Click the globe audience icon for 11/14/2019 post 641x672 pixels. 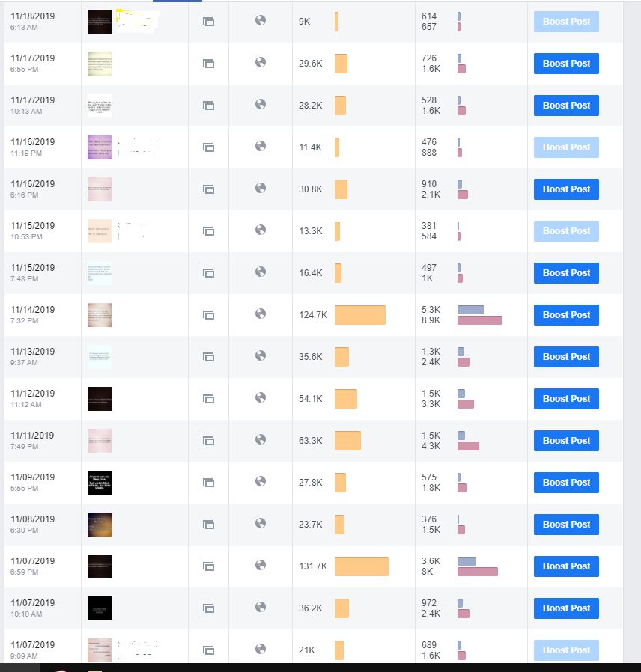pos(261,314)
